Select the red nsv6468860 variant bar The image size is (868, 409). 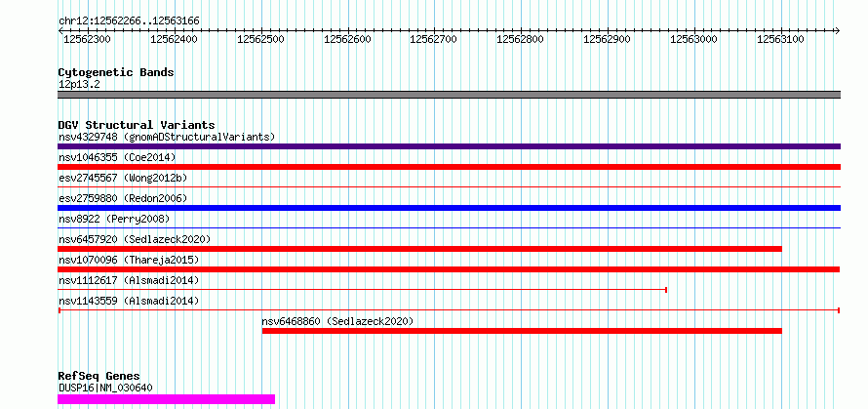[522, 331]
